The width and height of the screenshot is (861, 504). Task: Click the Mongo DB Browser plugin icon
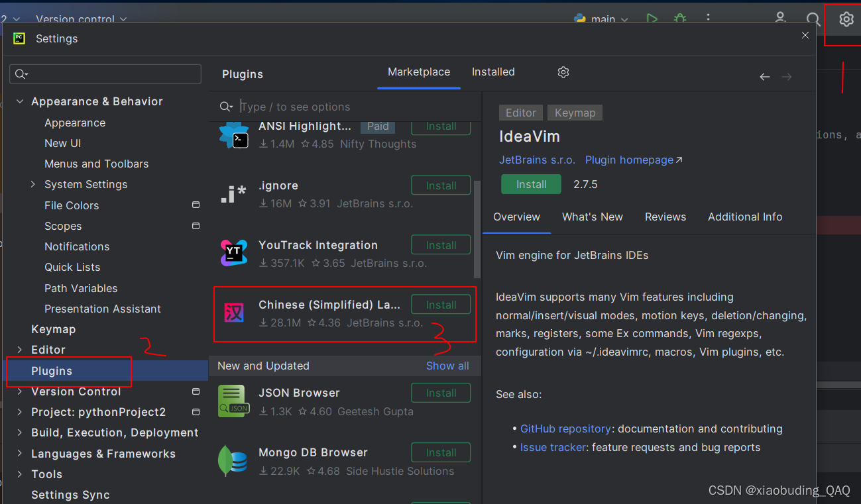pyautogui.click(x=233, y=461)
